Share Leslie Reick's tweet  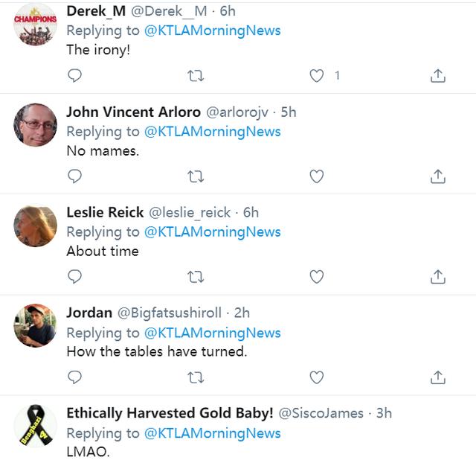click(x=438, y=276)
